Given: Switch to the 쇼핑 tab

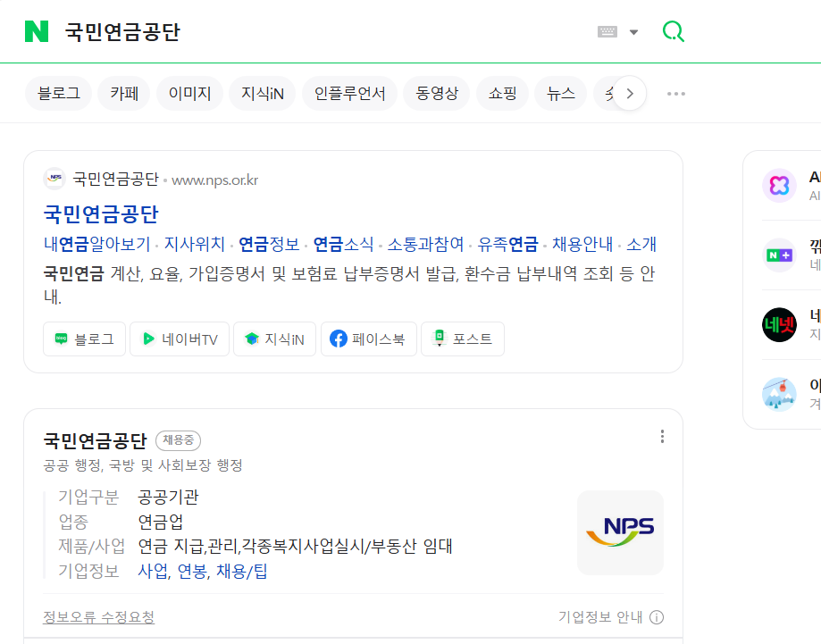Looking at the screenshot, I should [x=502, y=93].
